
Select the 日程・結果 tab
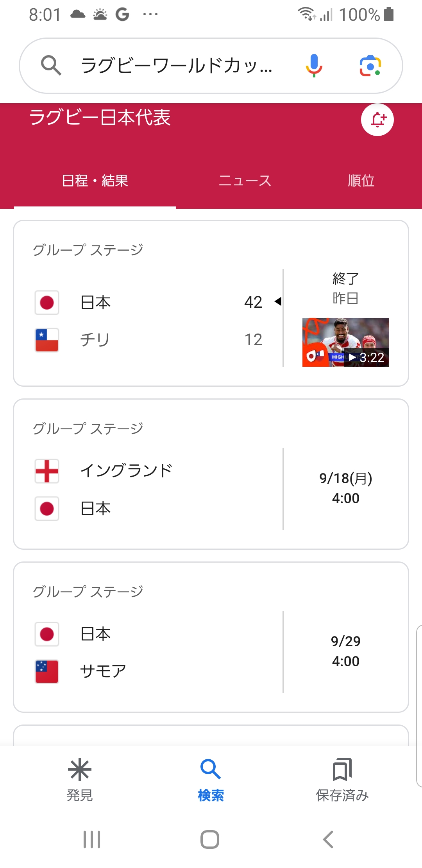pos(95,181)
